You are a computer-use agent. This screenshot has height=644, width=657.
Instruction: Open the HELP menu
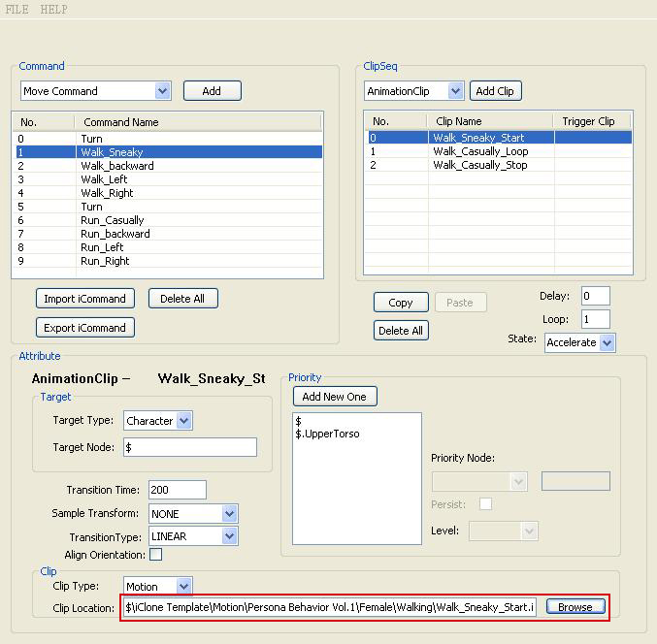[53, 9]
